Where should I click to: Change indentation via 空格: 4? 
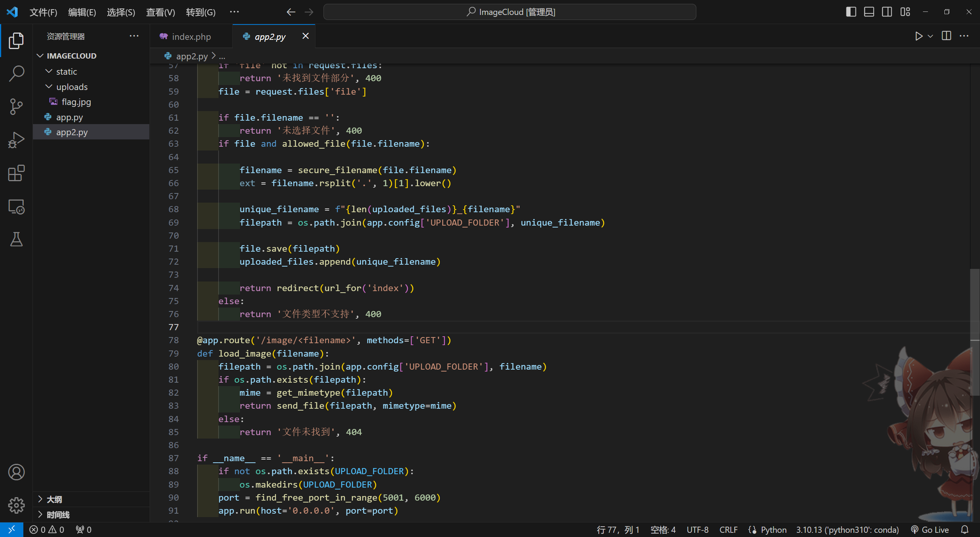(x=663, y=530)
